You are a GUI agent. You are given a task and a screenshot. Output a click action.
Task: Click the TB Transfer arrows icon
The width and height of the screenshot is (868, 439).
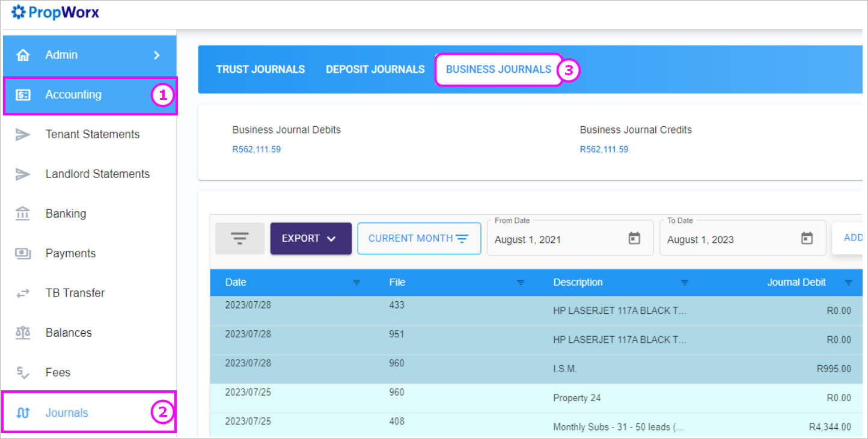[x=23, y=293]
